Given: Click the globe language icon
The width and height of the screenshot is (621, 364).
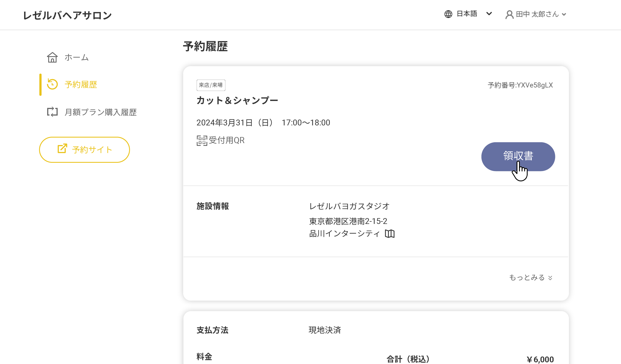Looking at the screenshot, I should tap(448, 14).
